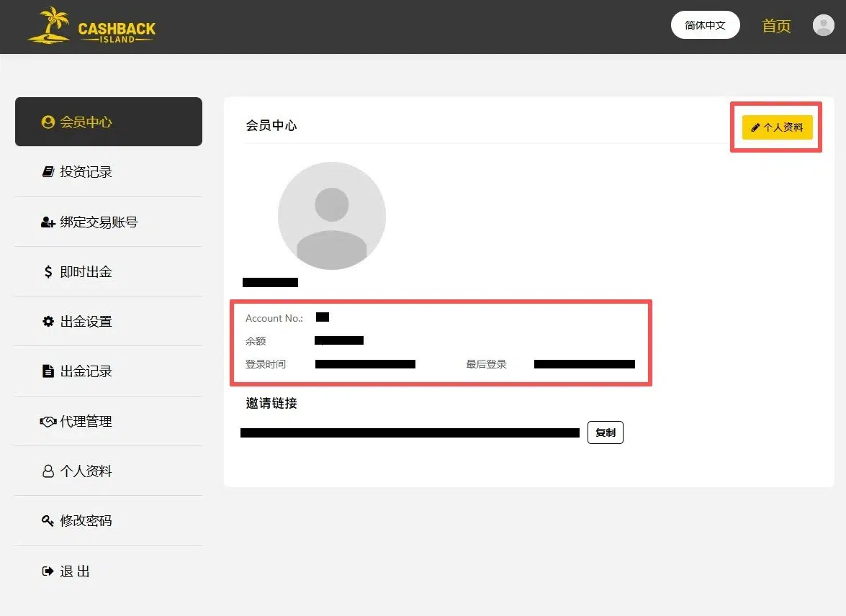Click the yellow 个人资料 edit button
The image size is (846, 616).
777,127
